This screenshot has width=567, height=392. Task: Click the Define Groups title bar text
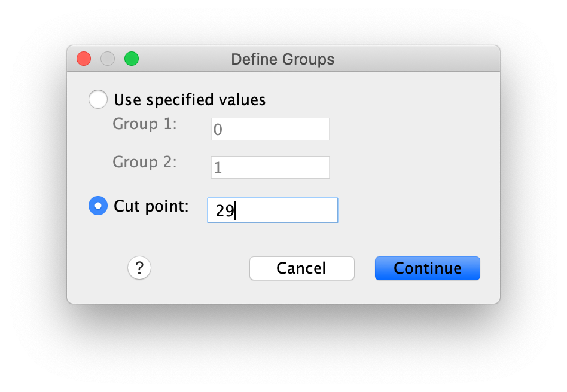(x=283, y=59)
